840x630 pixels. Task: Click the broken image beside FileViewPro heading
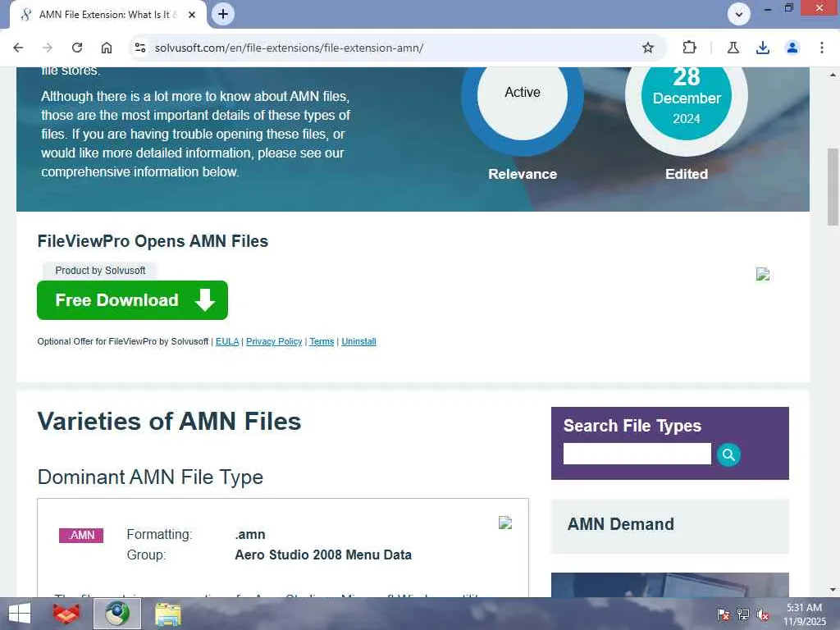[763, 274]
